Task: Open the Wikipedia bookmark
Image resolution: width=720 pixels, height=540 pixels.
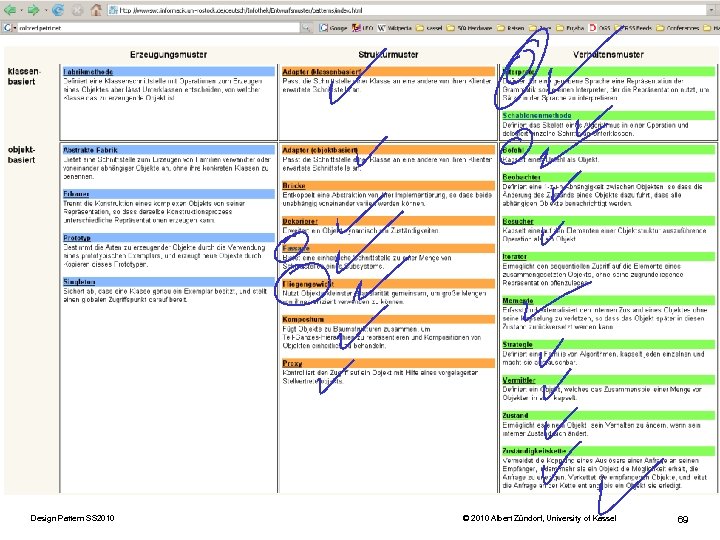Action: tap(395, 28)
